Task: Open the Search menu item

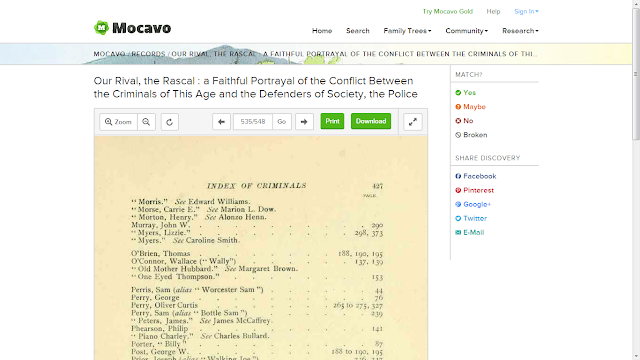Action: tap(358, 31)
